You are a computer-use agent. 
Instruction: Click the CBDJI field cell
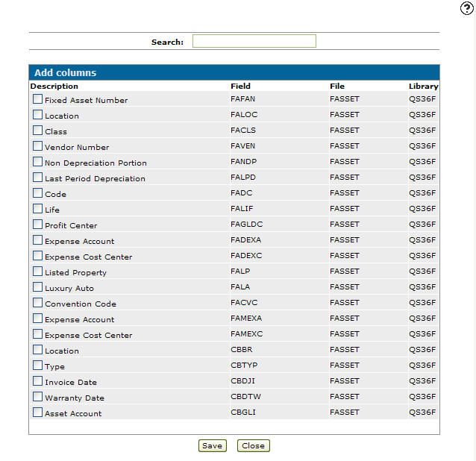point(242,381)
